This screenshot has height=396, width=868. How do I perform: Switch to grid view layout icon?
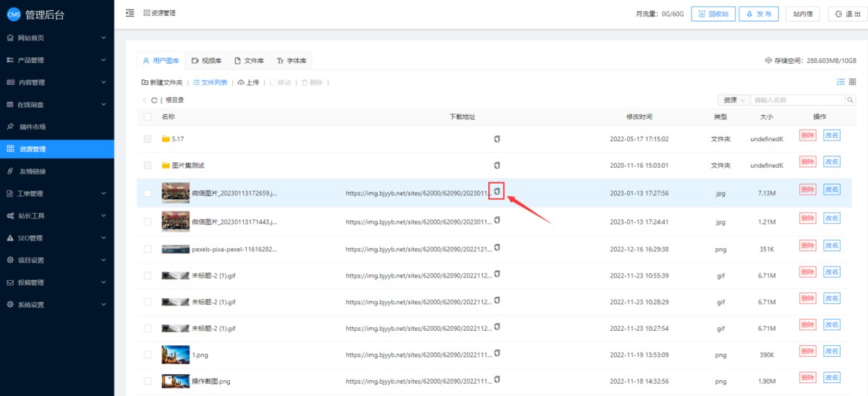(852, 83)
